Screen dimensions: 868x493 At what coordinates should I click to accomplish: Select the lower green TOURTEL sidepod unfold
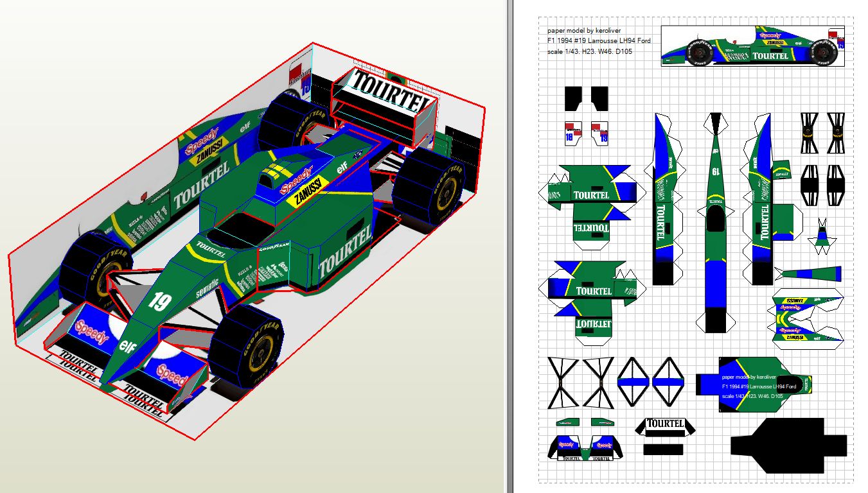click(591, 302)
